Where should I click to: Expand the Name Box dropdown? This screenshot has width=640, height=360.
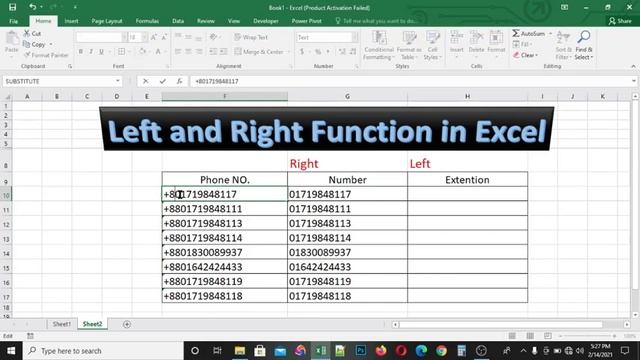(118, 81)
